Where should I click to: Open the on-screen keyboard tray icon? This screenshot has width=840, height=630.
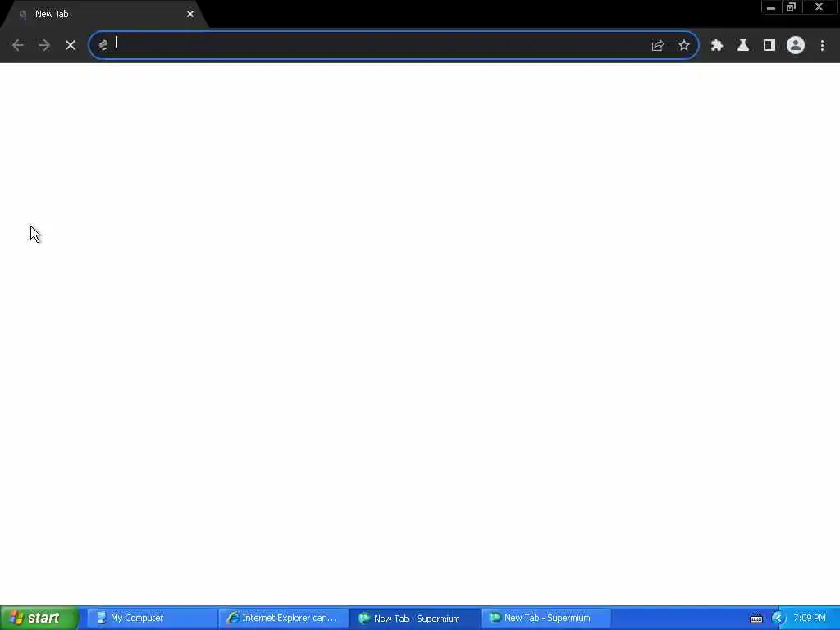[756, 619]
